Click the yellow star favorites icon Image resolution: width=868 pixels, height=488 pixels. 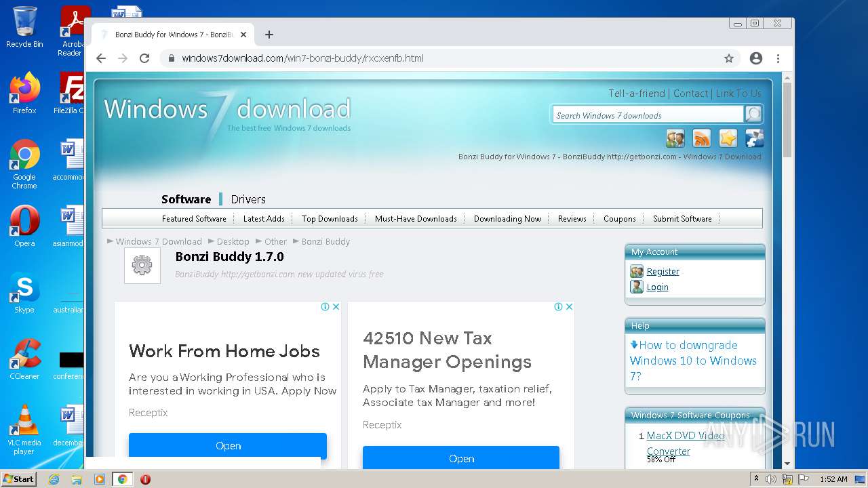(x=728, y=138)
